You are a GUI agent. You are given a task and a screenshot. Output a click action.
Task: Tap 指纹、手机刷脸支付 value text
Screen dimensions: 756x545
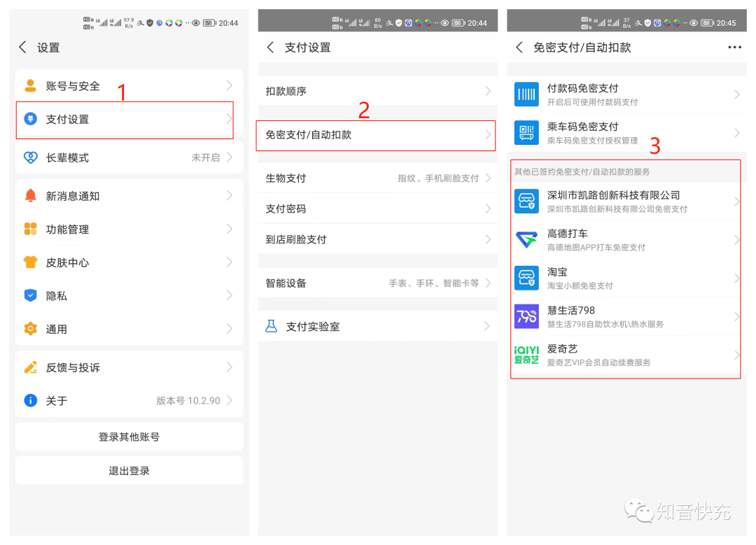438,178
